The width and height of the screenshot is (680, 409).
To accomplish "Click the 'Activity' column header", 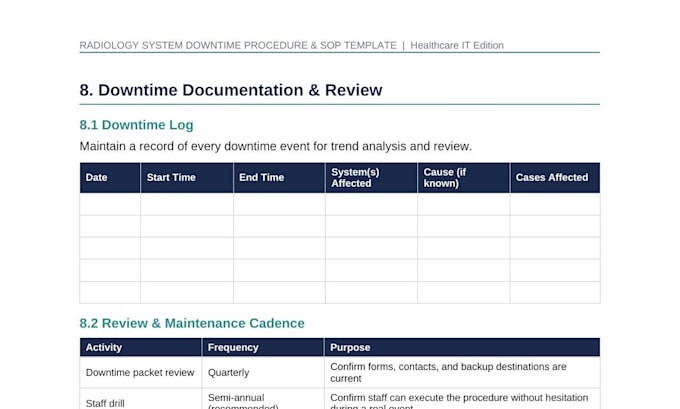I will point(141,347).
